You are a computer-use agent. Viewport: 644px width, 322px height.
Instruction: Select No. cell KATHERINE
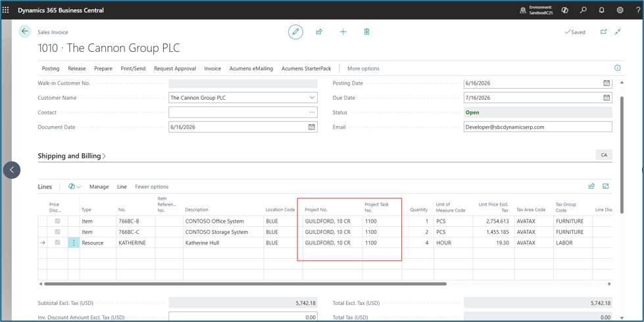(136, 243)
